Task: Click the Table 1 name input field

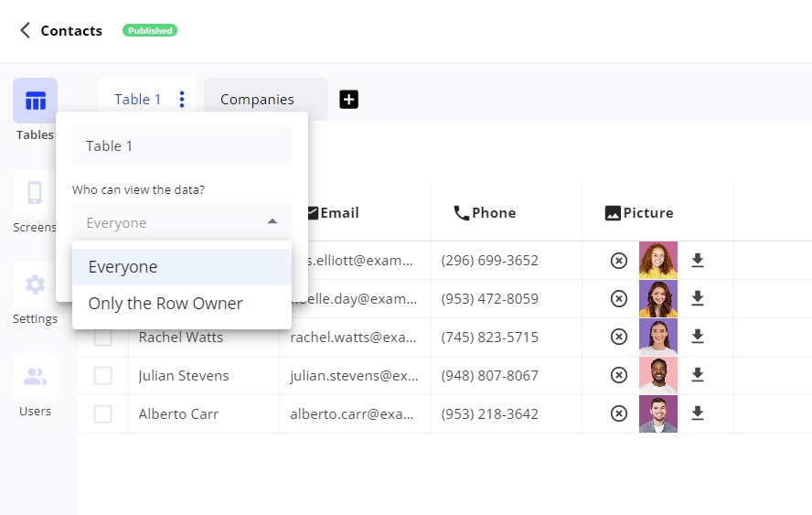Action: [x=182, y=146]
